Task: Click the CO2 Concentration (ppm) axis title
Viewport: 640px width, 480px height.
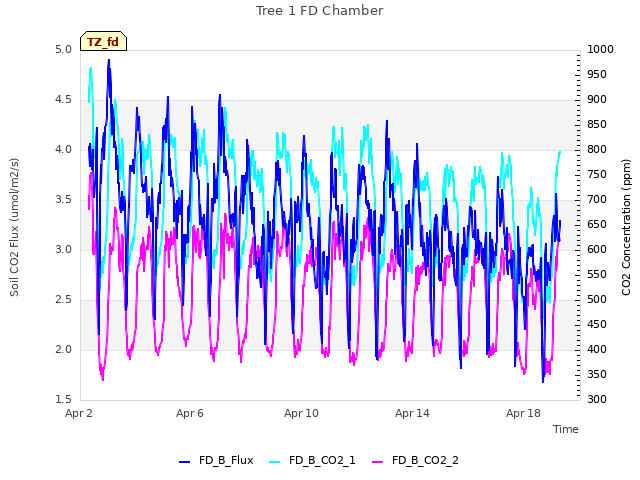Action: (x=626, y=227)
